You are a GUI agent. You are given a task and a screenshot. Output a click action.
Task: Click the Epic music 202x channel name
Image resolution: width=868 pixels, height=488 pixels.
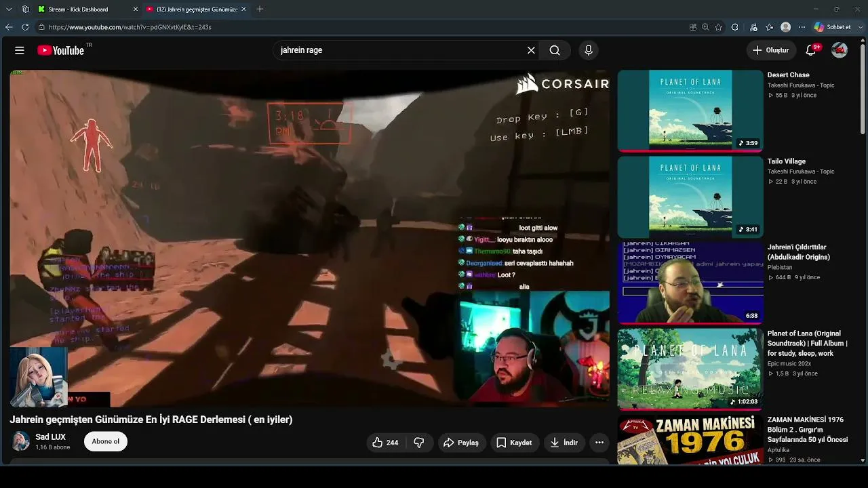pos(789,363)
